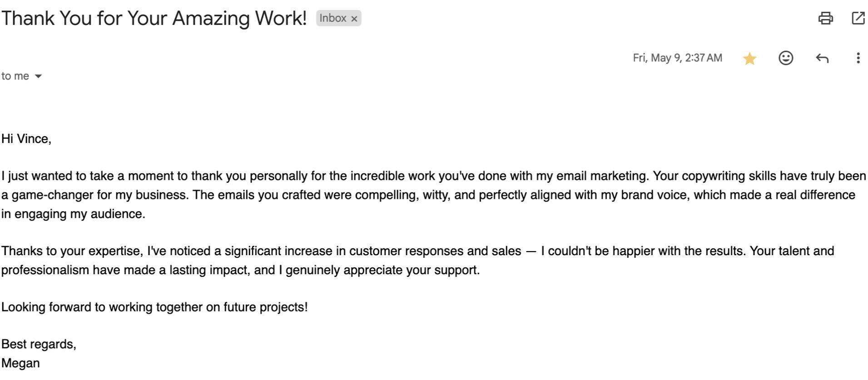Click the "to me" recipient text

pyautogui.click(x=15, y=76)
